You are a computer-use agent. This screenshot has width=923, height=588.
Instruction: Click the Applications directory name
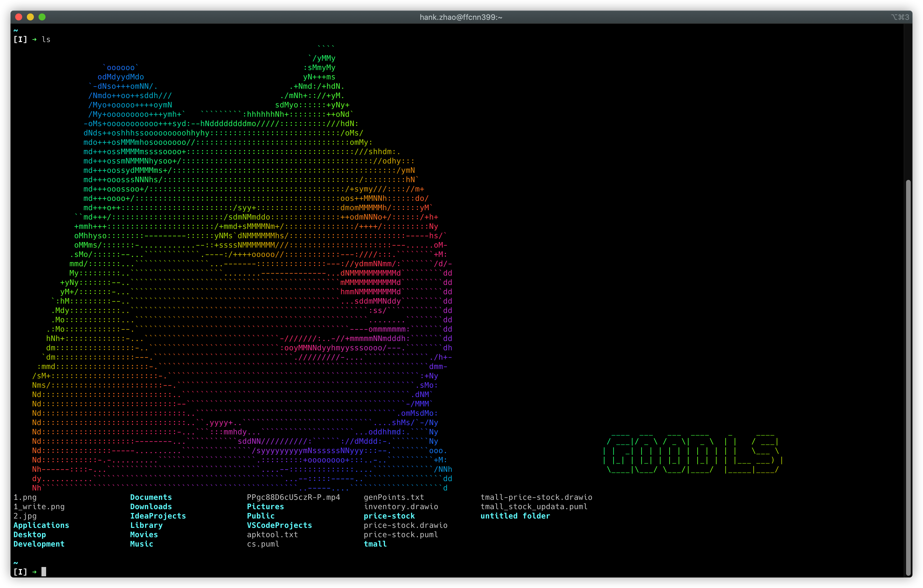click(41, 525)
